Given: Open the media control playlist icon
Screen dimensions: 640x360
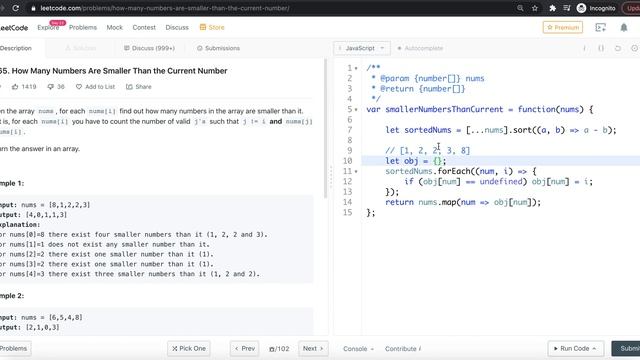Looking at the screenshot, I should click(567, 8).
